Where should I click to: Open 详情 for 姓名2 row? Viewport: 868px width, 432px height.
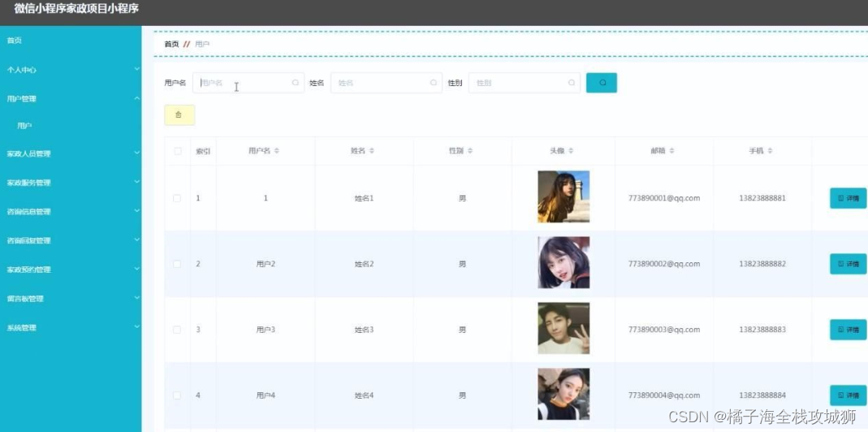848,264
